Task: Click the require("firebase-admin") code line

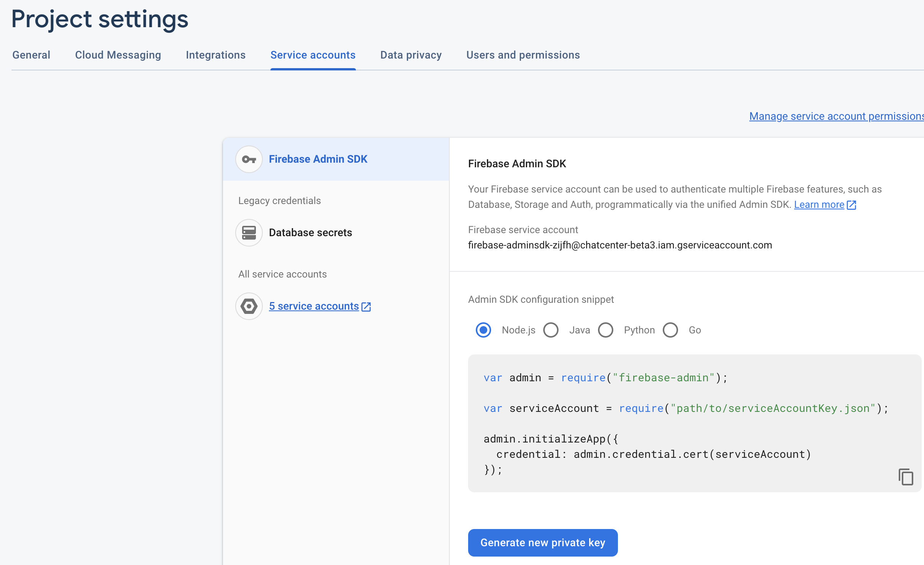Action: [x=605, y=378]
